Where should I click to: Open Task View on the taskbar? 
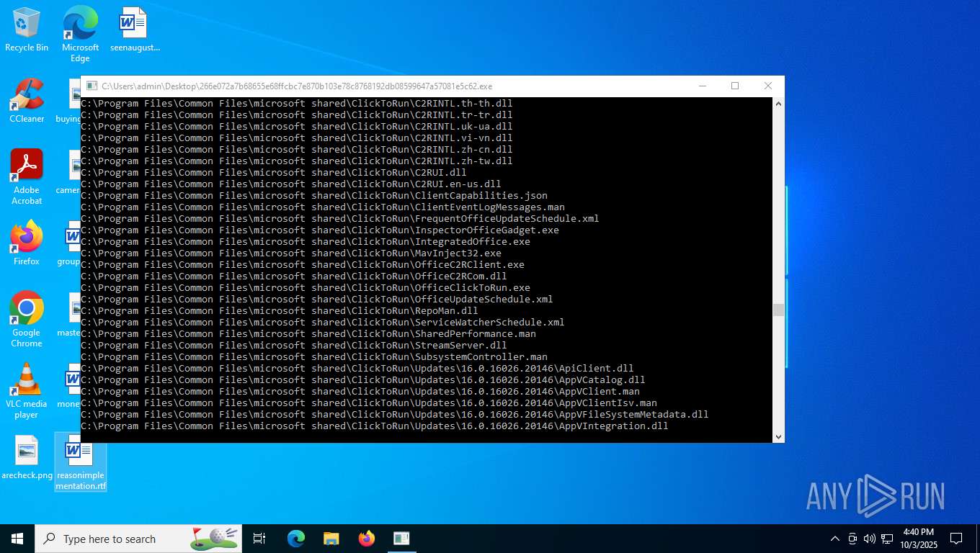point(259,539)
